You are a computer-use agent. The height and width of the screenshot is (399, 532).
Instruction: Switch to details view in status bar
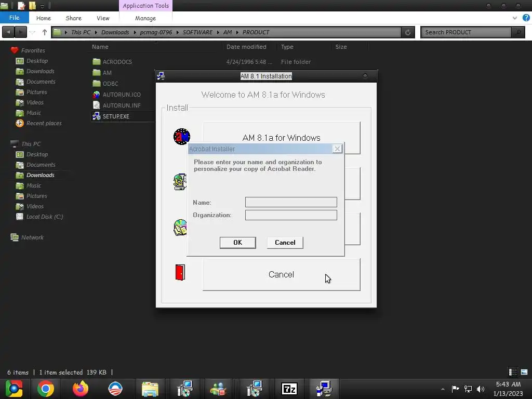[x=513, y=372]
